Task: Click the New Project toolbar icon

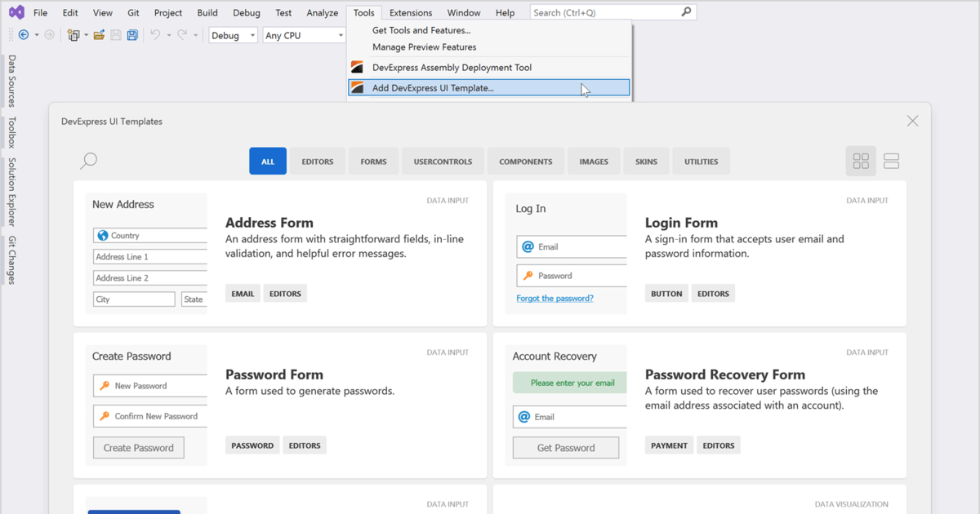Action: coord(73,34)
